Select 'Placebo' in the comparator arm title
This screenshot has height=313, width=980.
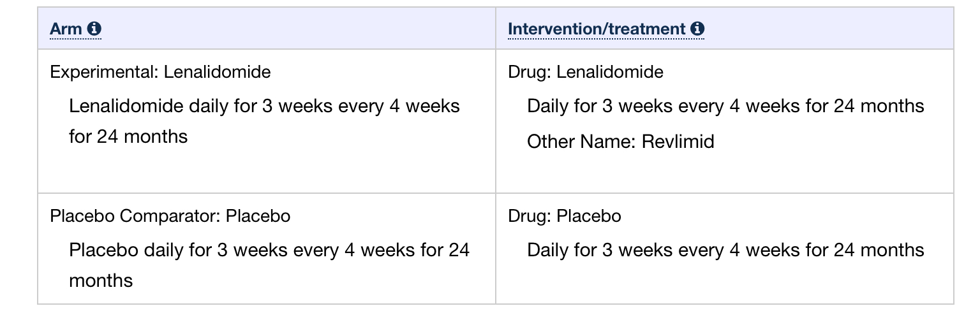258,216
